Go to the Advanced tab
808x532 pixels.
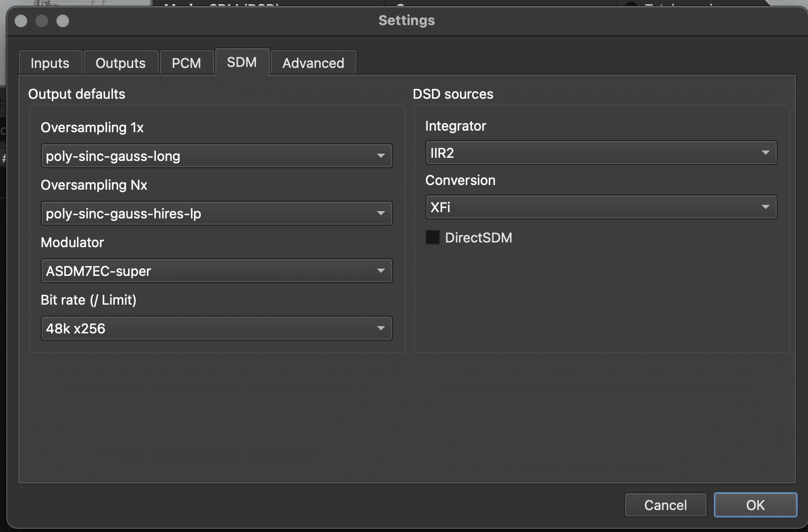(314, 63)
